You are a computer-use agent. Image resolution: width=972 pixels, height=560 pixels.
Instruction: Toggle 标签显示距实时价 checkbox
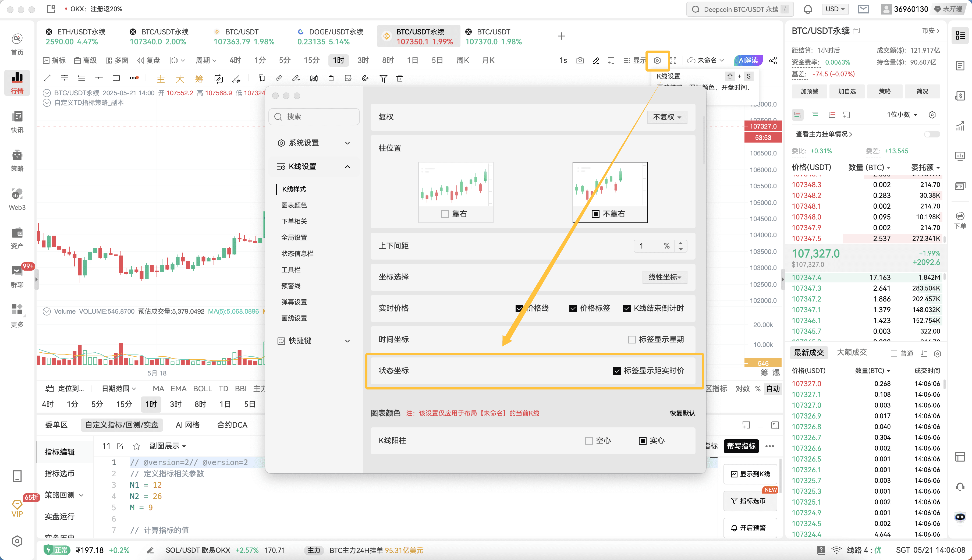point(617,371)
